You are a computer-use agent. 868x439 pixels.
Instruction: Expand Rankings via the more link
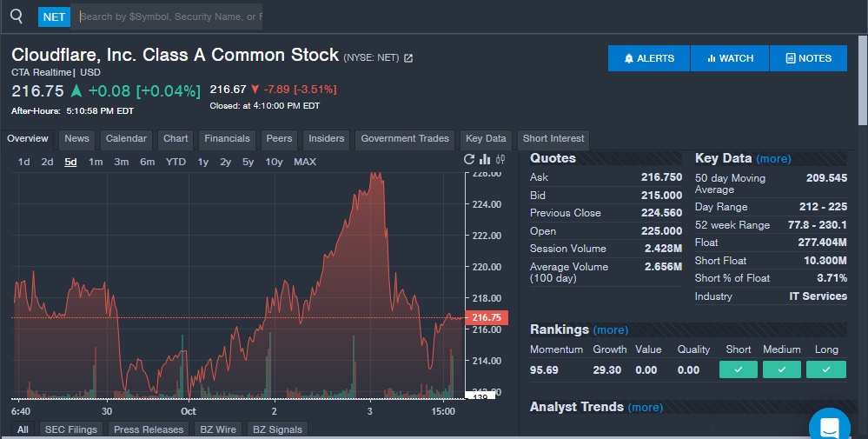click(610, 330)
